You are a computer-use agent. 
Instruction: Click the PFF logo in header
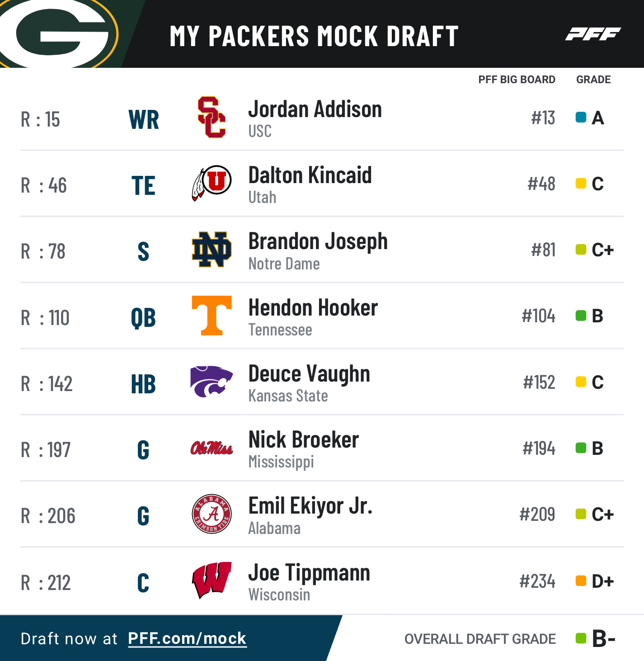tap(593, 34)
